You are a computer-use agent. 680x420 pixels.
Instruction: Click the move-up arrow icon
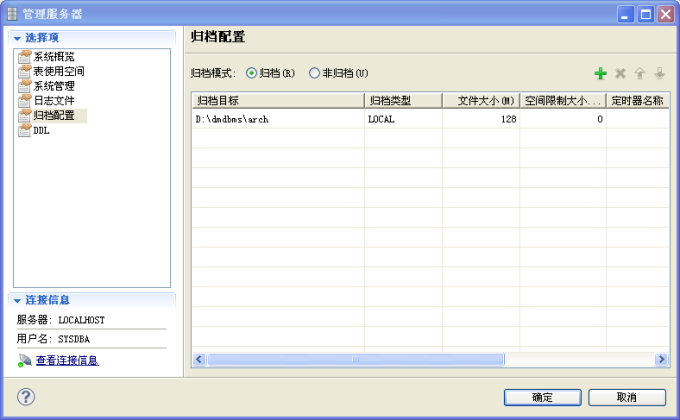pyautogui.click(x=640, y=73)
